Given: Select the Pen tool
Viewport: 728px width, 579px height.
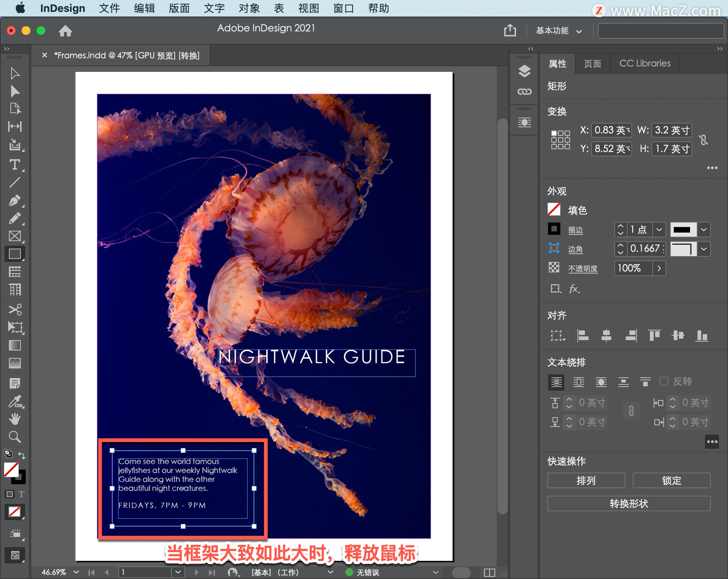Looking at the screenshot, I should 15,200.
